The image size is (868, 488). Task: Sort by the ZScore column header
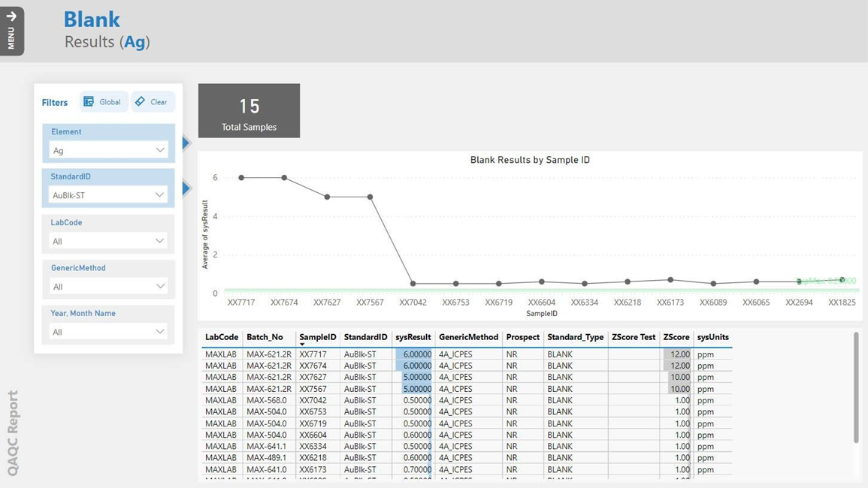pyautogui.click(x=676, y=336)
